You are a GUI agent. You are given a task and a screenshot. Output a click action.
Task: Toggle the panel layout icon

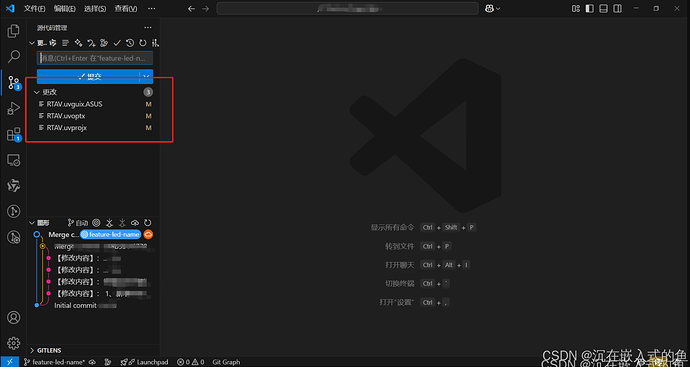coord(604,8)
